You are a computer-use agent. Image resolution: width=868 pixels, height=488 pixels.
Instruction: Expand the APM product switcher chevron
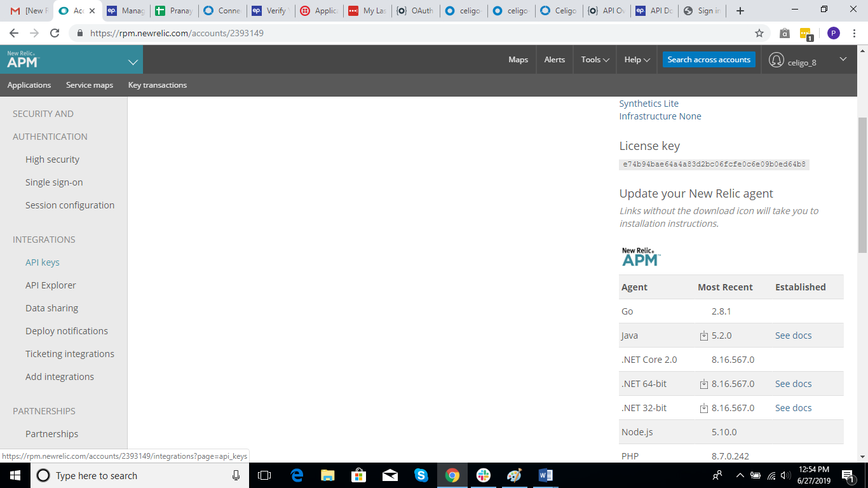[x=133, y=62]
